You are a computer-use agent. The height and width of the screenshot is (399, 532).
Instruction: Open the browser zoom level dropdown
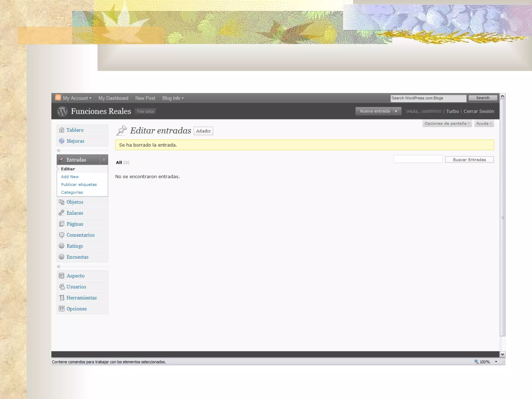(x=496, y=362)
